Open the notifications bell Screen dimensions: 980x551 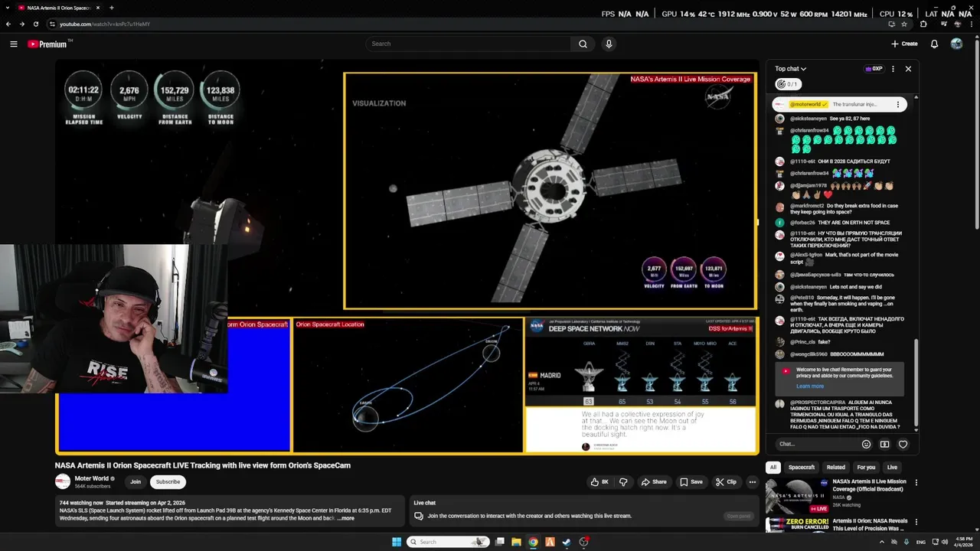[x=934, y=44]
